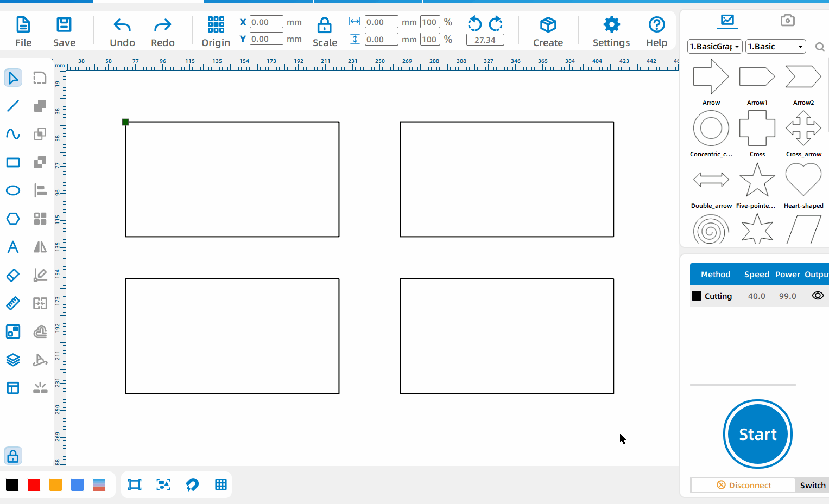Switch to the camera tab
Image resolution: width=829 pixels, height=504 pixels.
tap(787, 21)
